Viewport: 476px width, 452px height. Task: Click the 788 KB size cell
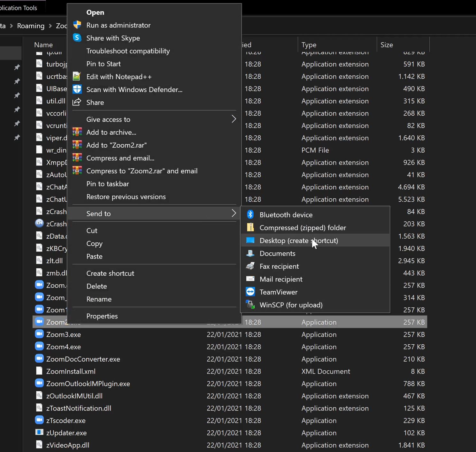[414, 384]
